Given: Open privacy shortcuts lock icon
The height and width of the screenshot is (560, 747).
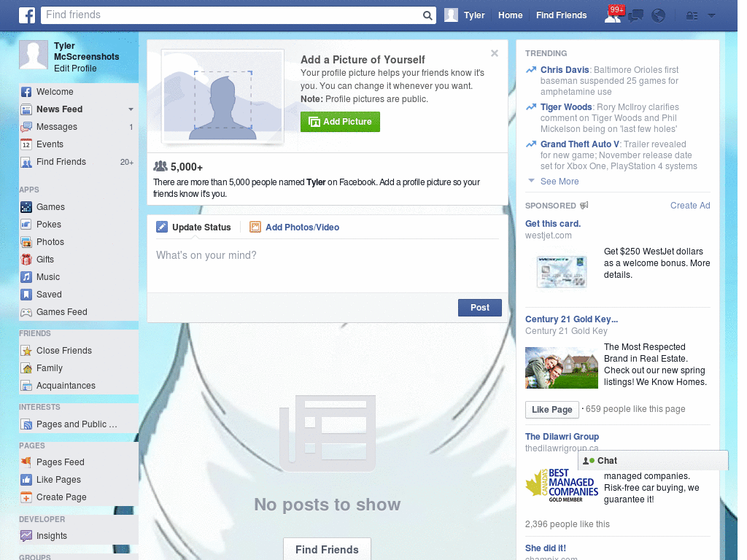Looking at the screenshot, I should coord(692,16).
